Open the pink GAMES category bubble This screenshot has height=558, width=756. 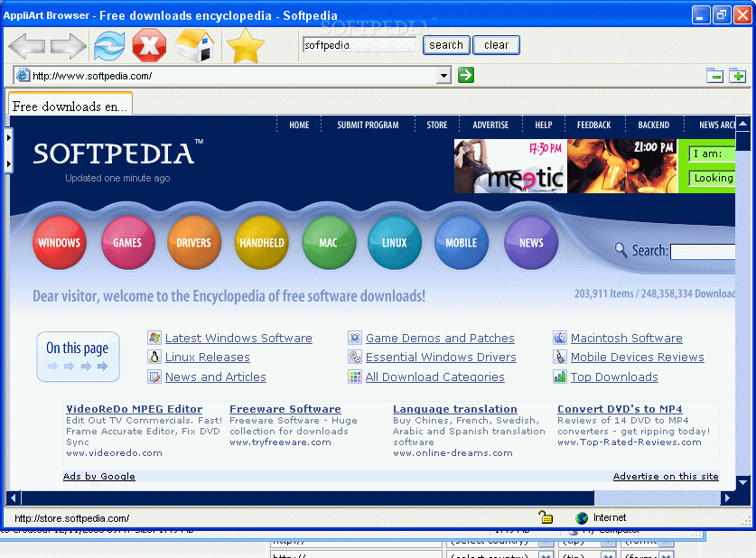tap(127, 242)
